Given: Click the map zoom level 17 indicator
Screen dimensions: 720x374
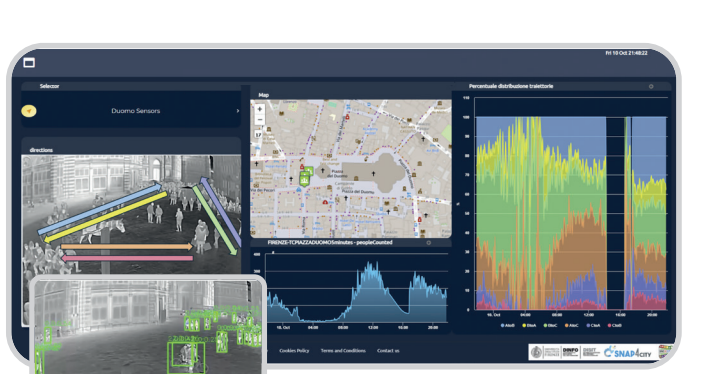Looking at the screenshot, I should [x=258, y=135].
